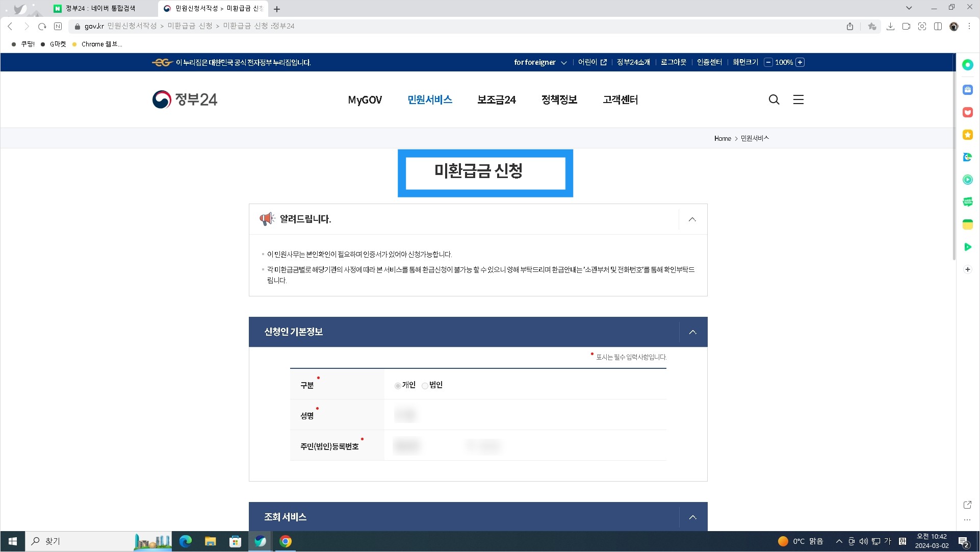Click the Home breadcrumb link
The image size is (980, 552).
[722, 138]
